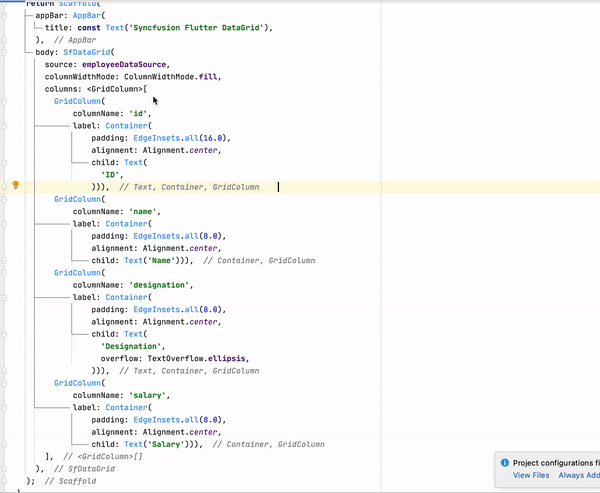600x493 pixels.
Task: Fold the 'name' GridColumn block in gutter
Action: [x=5, y=200]
